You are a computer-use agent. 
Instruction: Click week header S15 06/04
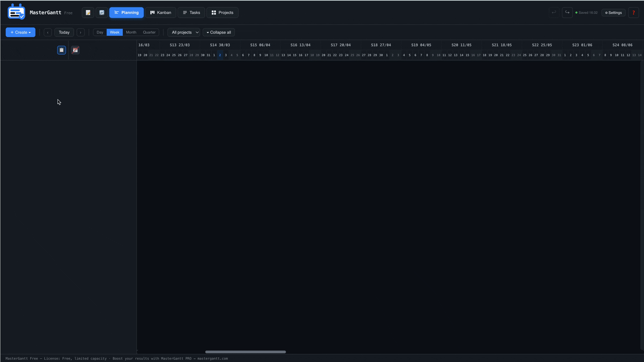[260, 45]
